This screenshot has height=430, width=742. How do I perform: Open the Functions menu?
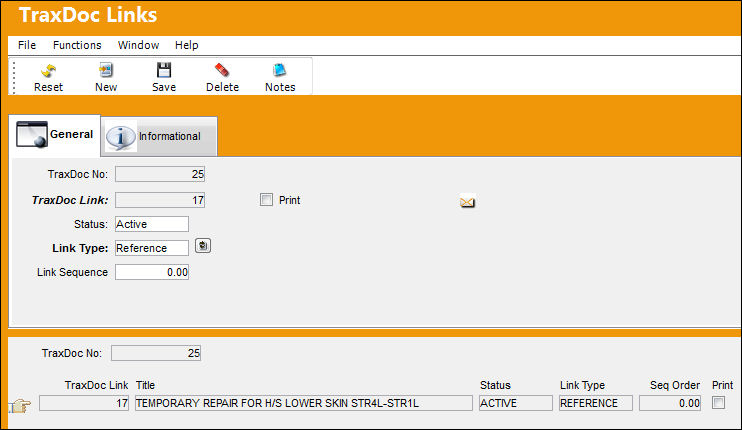coord(77,45)
